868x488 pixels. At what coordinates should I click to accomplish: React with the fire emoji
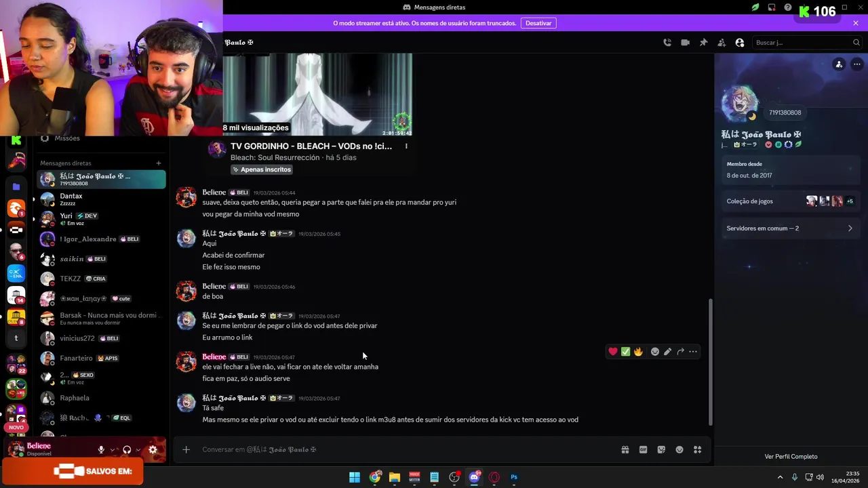click(638, 352)
